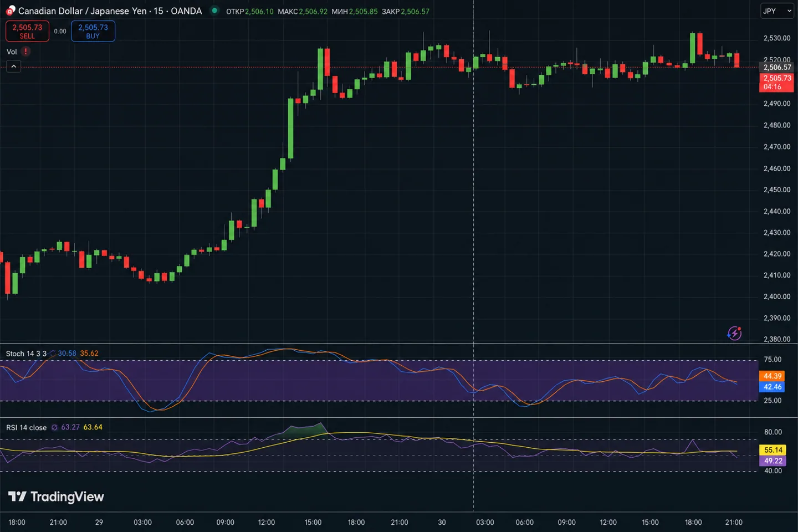Click the 75.00 Stoch scale label

773,360
